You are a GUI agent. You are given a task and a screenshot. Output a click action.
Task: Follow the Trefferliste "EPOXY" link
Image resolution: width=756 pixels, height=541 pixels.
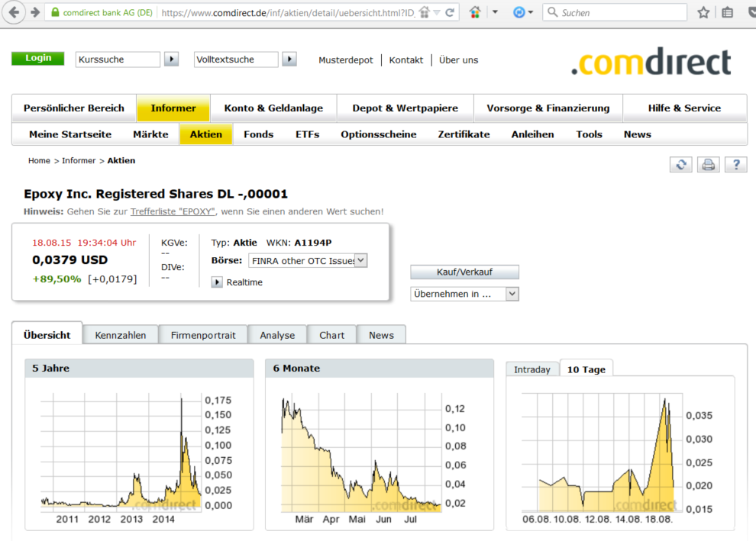173,211
